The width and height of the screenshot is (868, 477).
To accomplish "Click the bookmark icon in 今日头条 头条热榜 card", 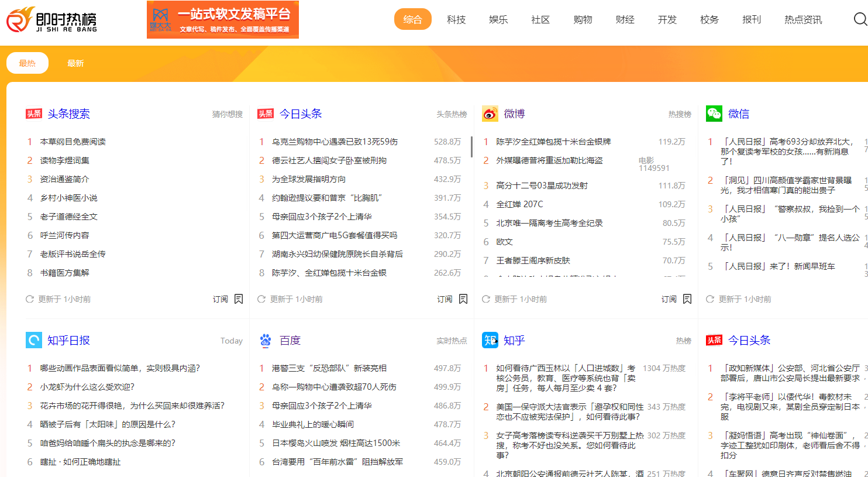I will click(x=463, y=299).
